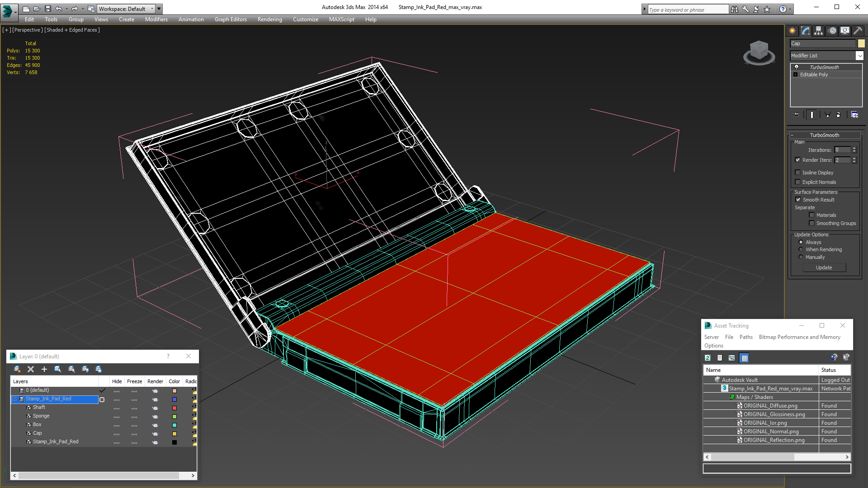Open the Display command panel tab
The height and width of the screenshot is (488, 868).
click(845, 31)
